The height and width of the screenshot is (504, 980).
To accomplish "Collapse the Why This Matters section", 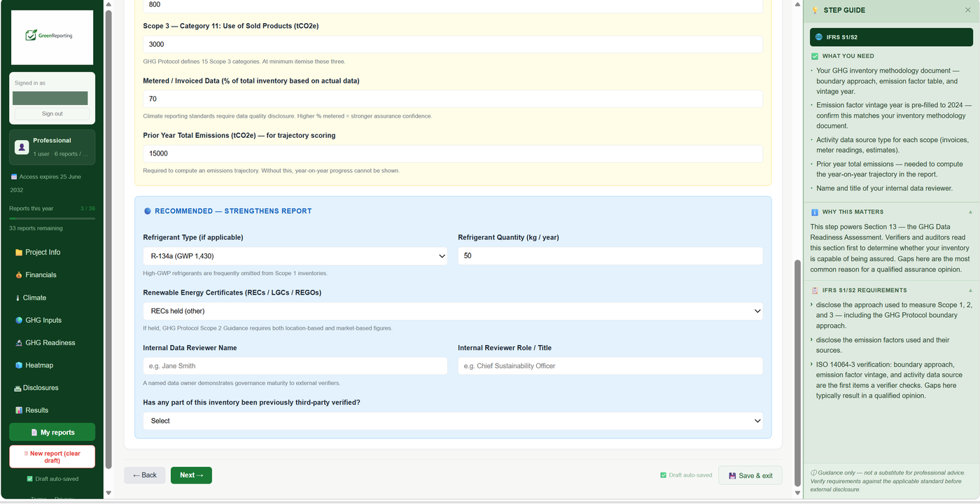I will pyautogui.click(x=970, y=211).
